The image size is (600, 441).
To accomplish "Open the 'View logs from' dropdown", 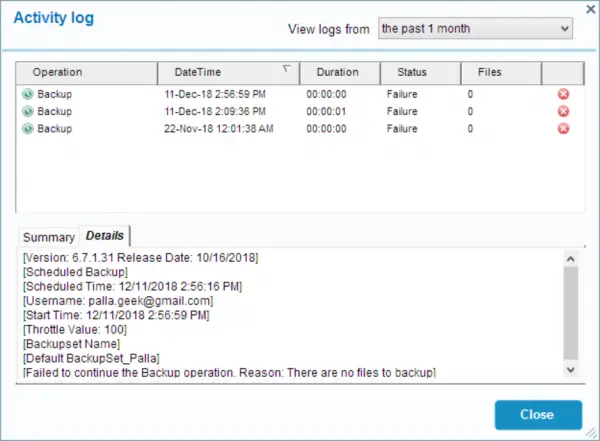I will (475, 28).
